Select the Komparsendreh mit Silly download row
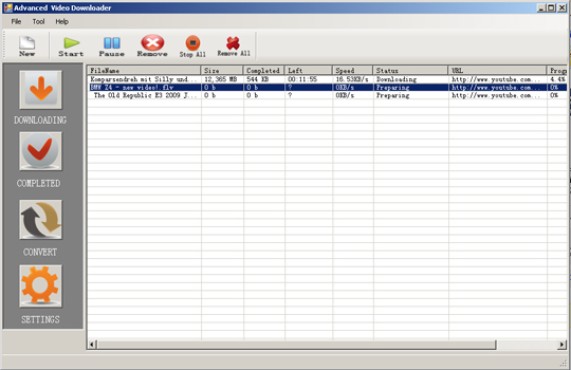Screen dimensions: 571x370 327,79
